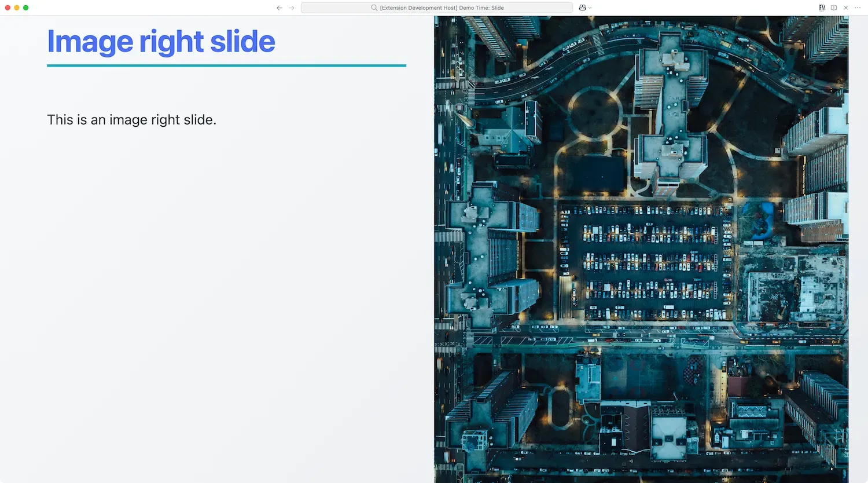Go forward using the right arrow
The width and height of the screenshot is (868, 483).
point(292,8)
